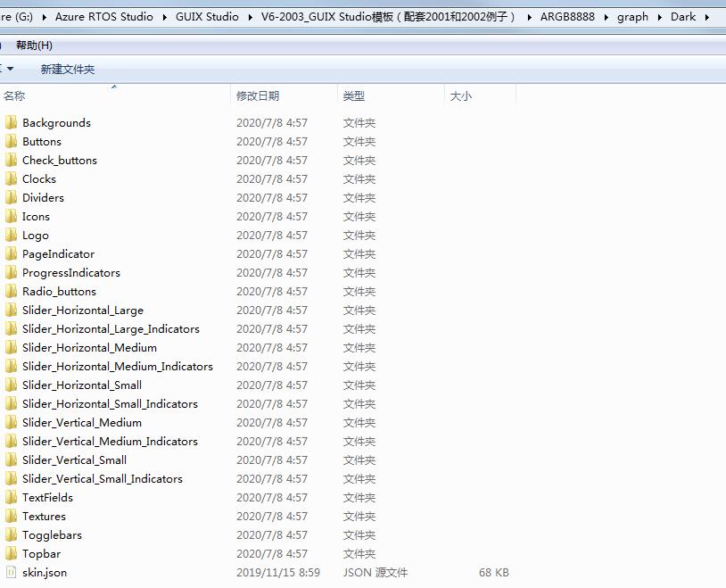Screen dimensions: 726x588
Task: Click the Dark breadcrumb segment
Action: click(683, 17)
